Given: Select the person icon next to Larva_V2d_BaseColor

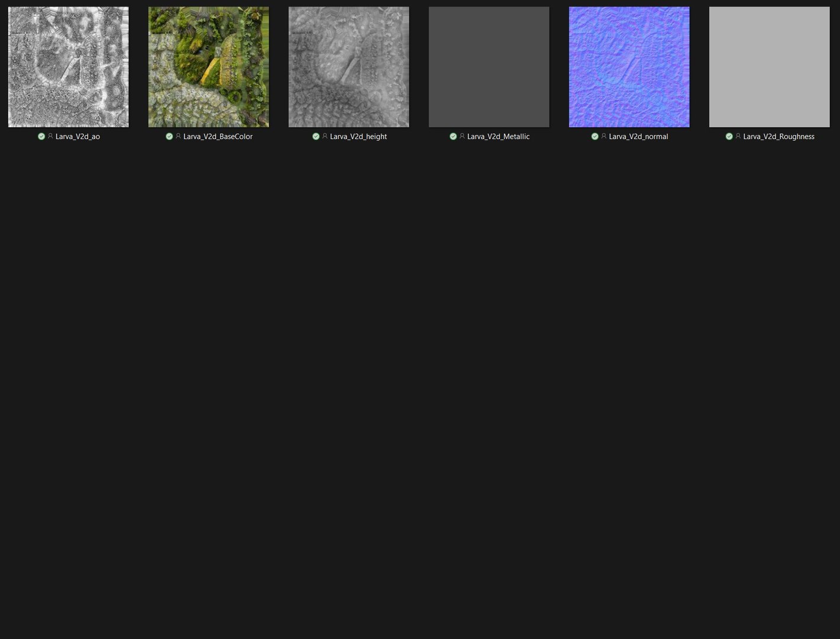Looking at the screenshot, I should [x=178, y=136].
